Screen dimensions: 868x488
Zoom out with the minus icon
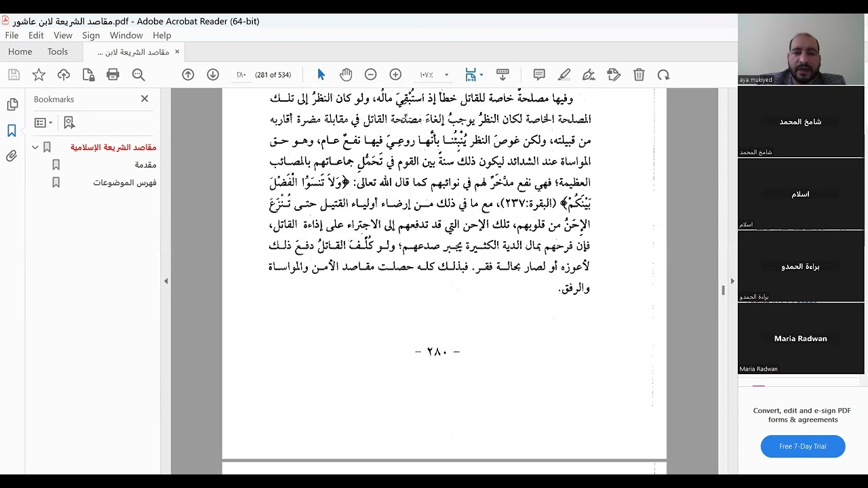point(370,75)
